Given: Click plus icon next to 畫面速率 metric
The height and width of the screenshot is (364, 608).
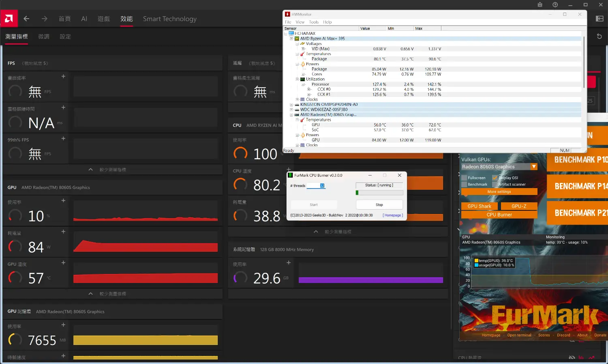Looking at the screenshot, I should click(x=63, y=76).
